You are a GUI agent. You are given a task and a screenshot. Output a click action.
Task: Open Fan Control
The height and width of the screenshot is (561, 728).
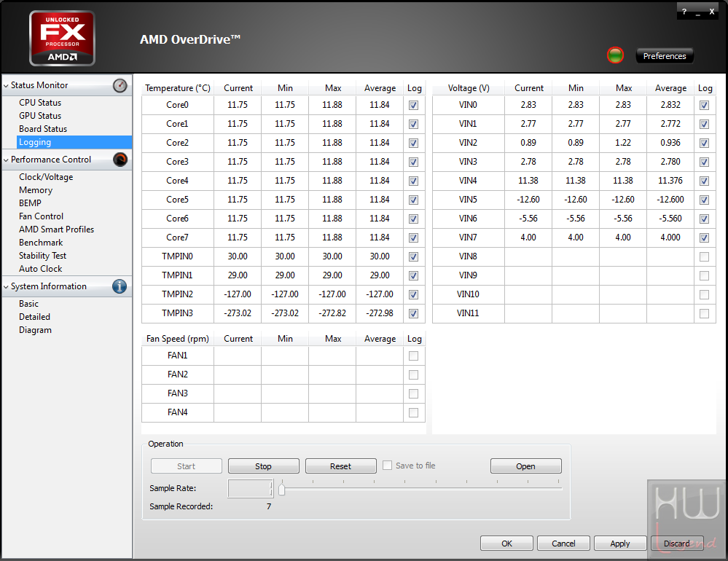[42, 216]
